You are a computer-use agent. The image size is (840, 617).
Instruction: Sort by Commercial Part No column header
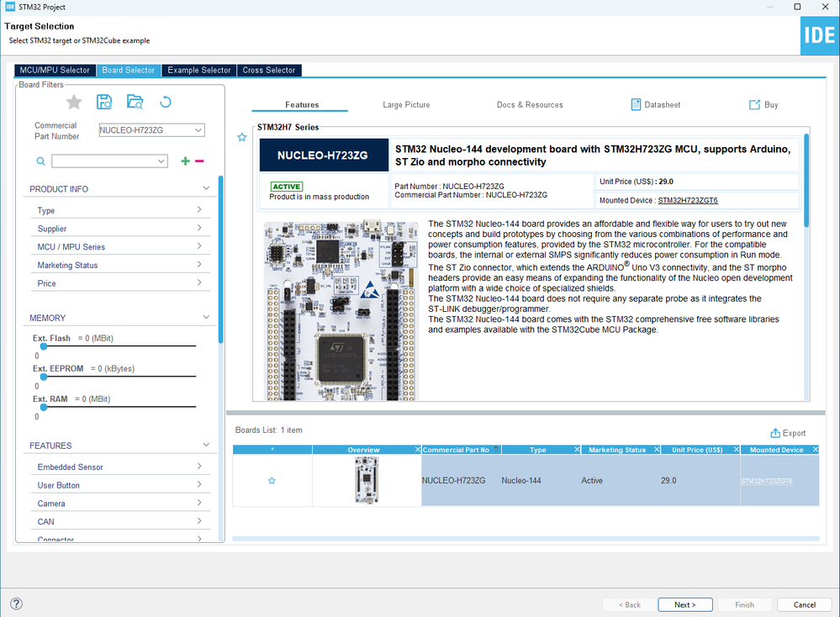(462, 450)
